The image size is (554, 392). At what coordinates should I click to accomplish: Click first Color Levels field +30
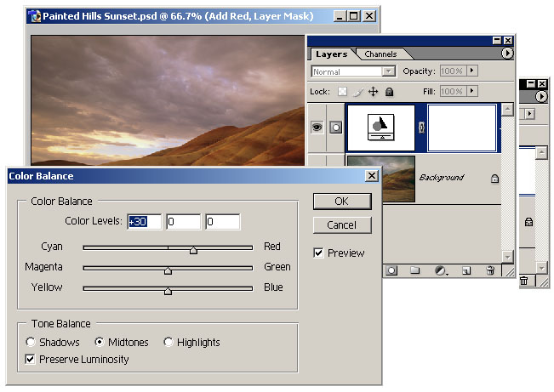144,222
